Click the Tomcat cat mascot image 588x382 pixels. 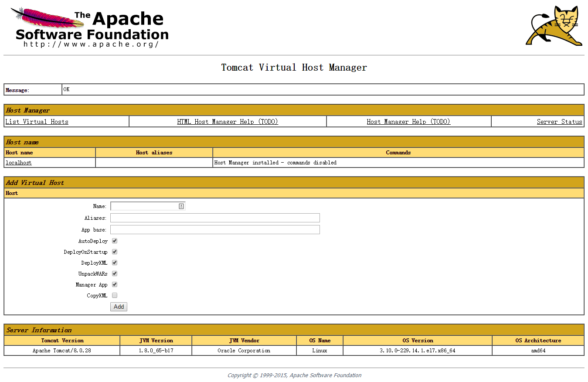point(554,26)
